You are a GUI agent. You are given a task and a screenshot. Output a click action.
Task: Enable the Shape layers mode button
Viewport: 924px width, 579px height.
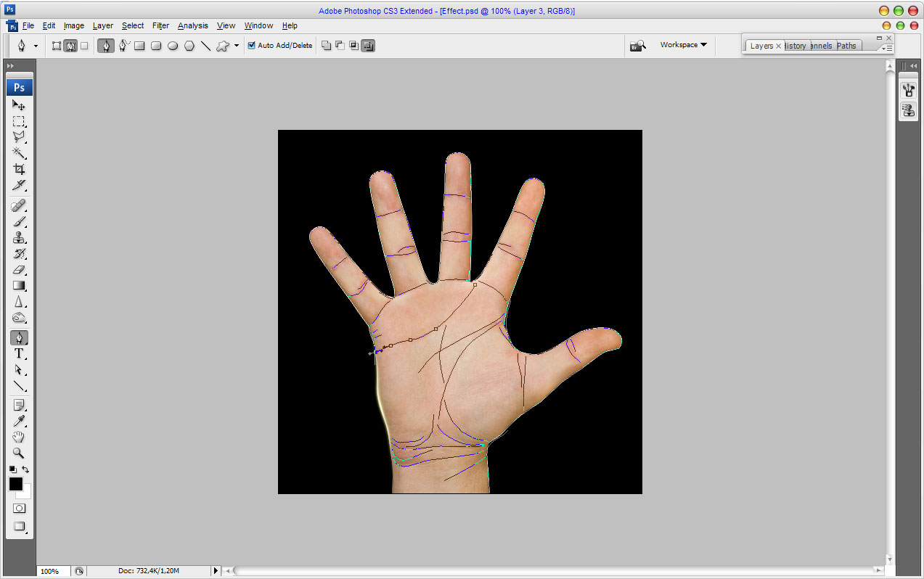point(57,46)
